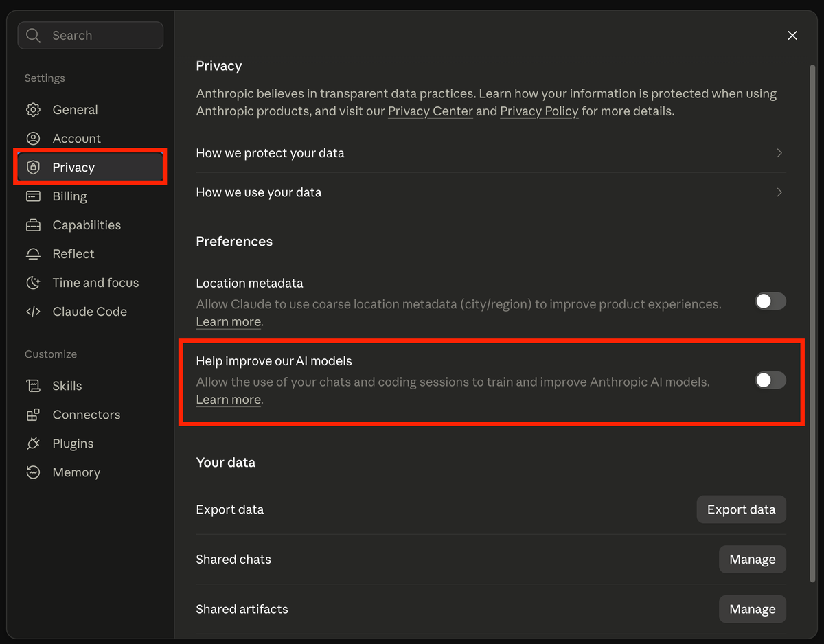The height and width of the screenshot is (644, 824).
Task: Expand How we protect your data chevron
Action: click(x=779, y=153)
